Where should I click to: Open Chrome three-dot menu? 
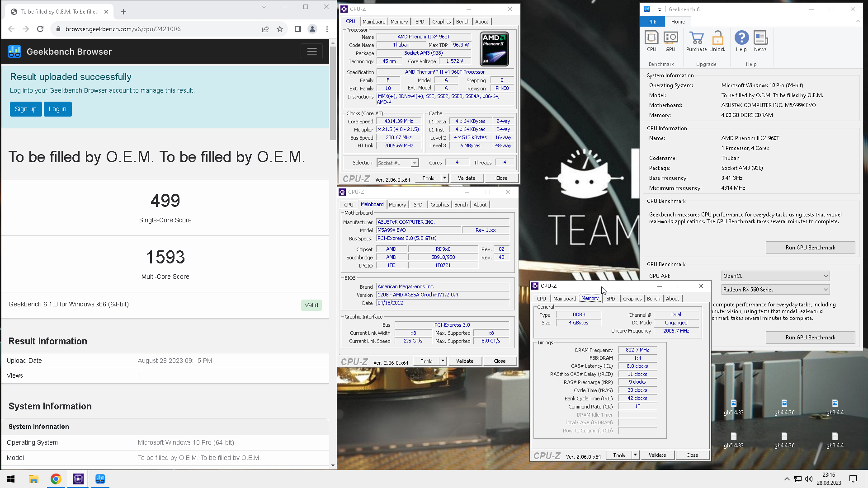coord(327,29)
